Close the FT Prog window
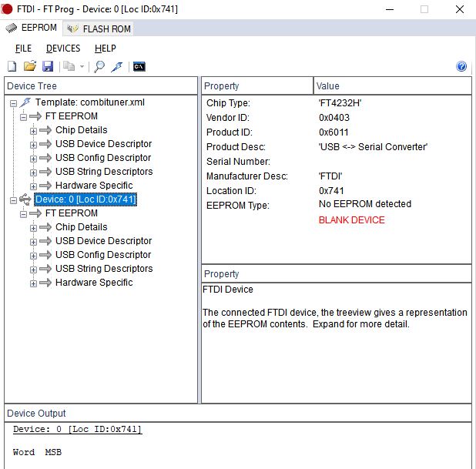This screenshot has width=476, height=469. point(460,9)
